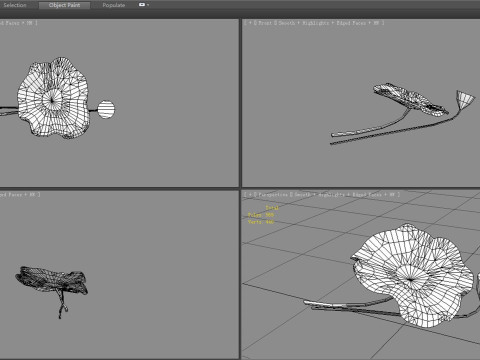
Task: Open the dropdown arrow beside the ribbon icon
Action: point(148,5)
